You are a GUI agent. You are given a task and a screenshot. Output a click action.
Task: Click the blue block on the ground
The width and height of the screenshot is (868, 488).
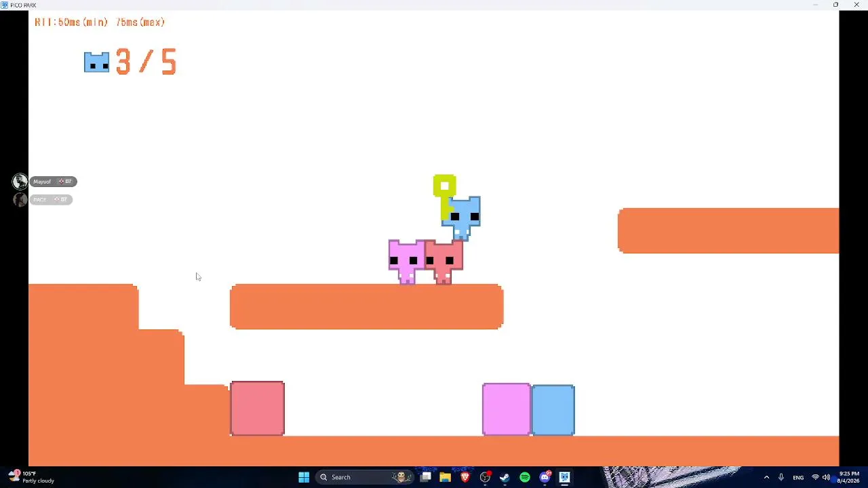point(553,409)
